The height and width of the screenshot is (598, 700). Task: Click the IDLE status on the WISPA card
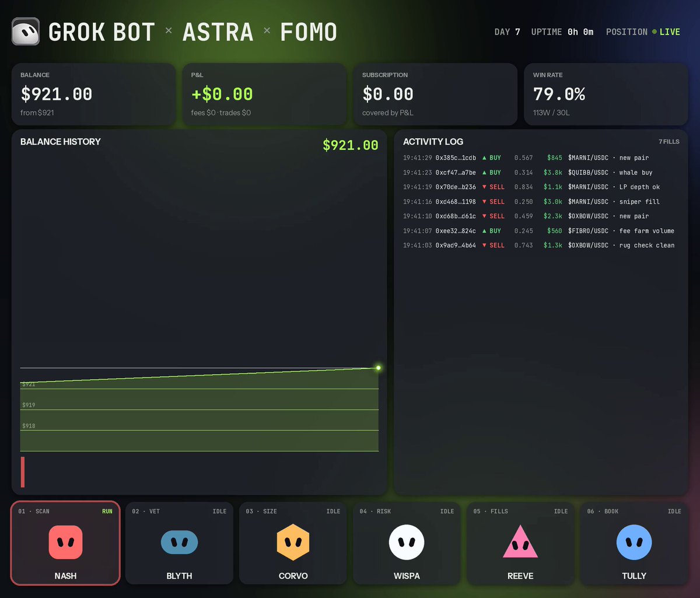tap(447, 511)
